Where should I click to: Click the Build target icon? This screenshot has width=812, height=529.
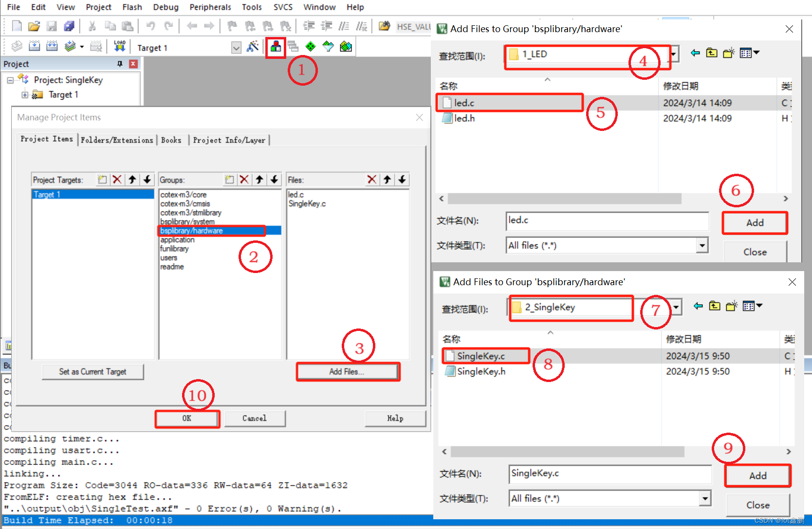(x=34, y=47)
